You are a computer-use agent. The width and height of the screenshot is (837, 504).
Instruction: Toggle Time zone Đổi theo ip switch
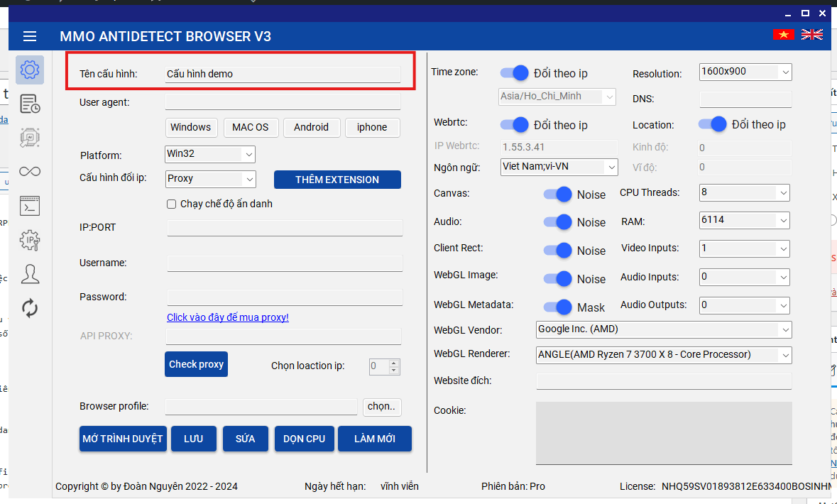514,72
